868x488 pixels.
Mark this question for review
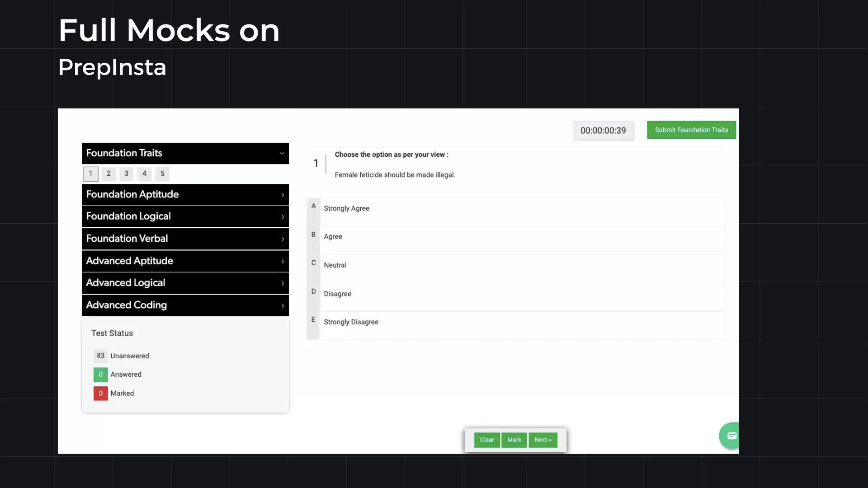tap(514, 440)
